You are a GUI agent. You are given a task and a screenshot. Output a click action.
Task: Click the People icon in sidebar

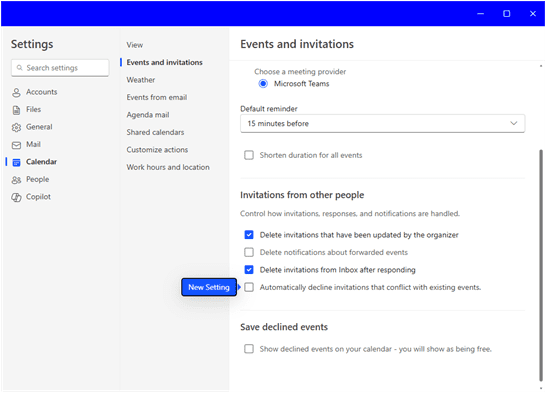coord(16,180)
